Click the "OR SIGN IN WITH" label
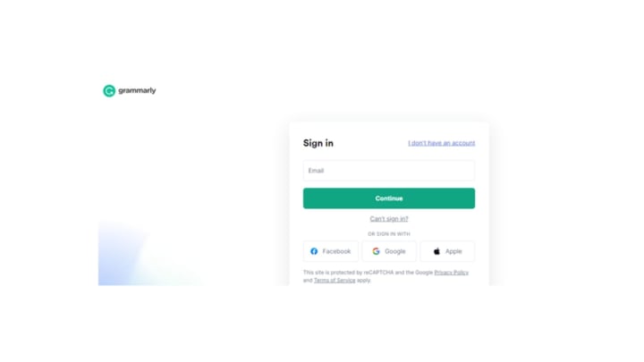644x362 pixels. click(x=389, y=234)
